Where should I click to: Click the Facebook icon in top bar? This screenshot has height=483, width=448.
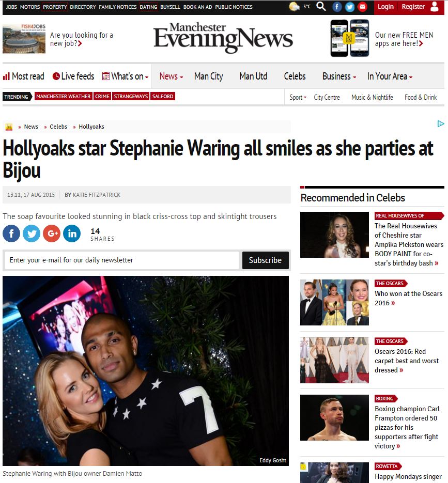337,7
